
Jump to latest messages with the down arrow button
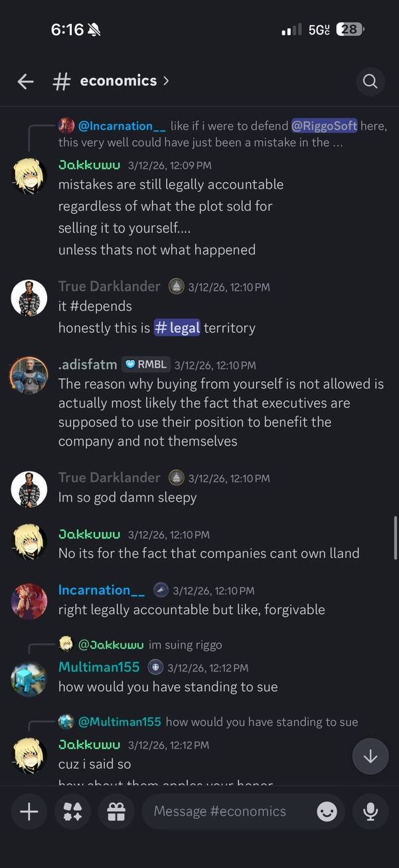click(x=370, y=756)
